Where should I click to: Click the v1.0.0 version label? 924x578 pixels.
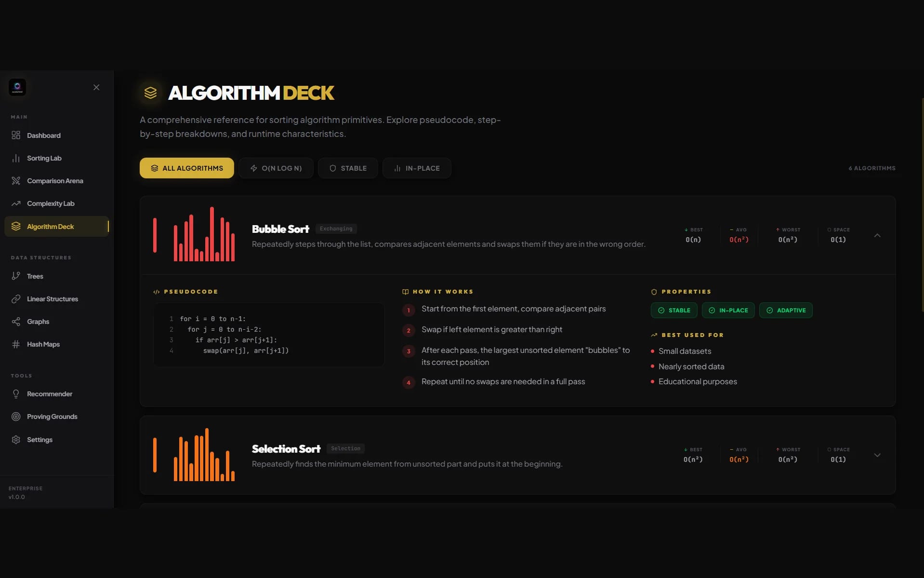tap(16, 497)
